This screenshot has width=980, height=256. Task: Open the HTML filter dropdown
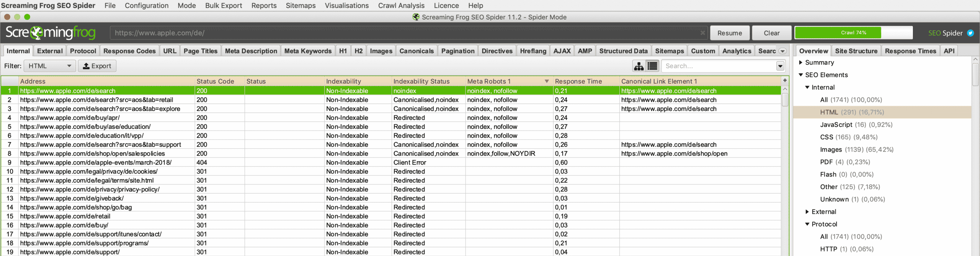point(49,66)
